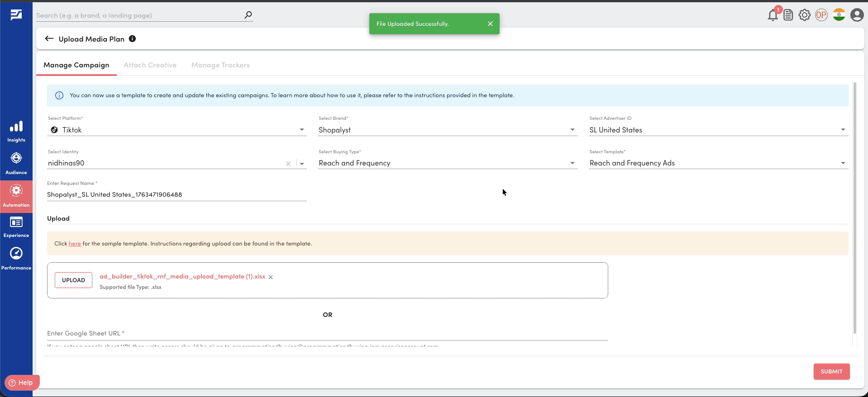Expand the Select Template dropdown
Viewport: 868px width, 397px height.
(843, 163)
